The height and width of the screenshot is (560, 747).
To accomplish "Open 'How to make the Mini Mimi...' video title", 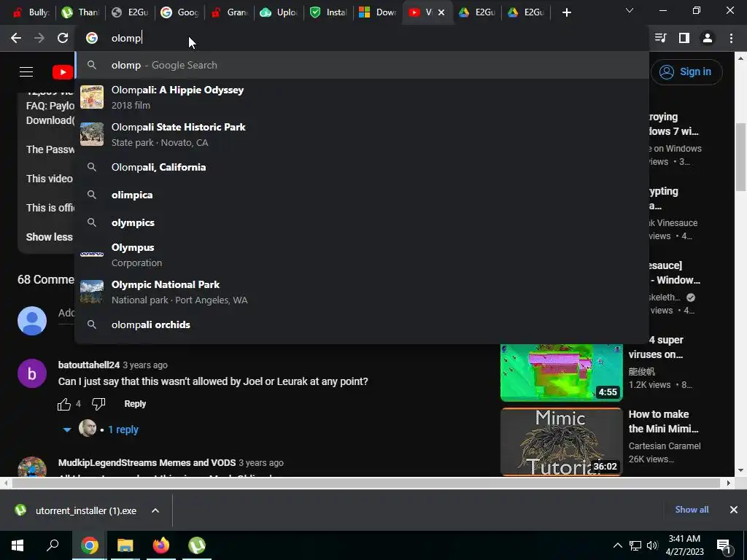I will [x=663, y=421].
